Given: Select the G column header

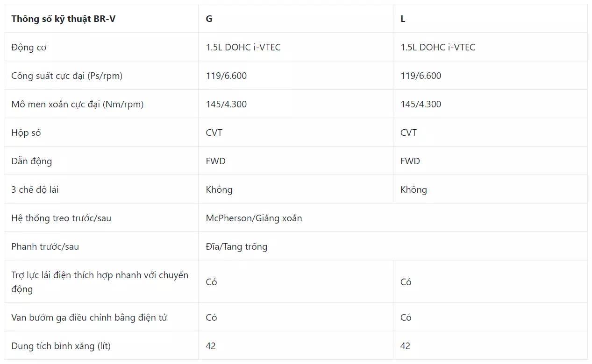Looking at the screenshot, I should (296, 19).
